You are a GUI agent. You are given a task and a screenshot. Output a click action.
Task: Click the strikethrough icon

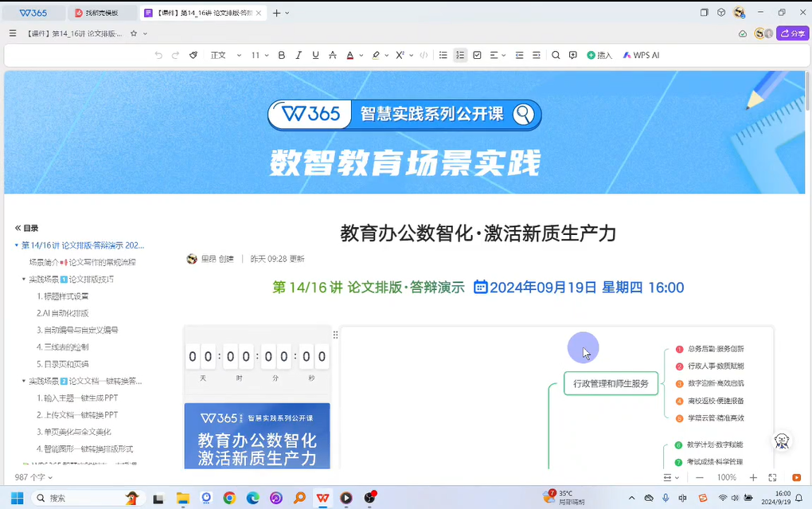(x=333, y=56)
